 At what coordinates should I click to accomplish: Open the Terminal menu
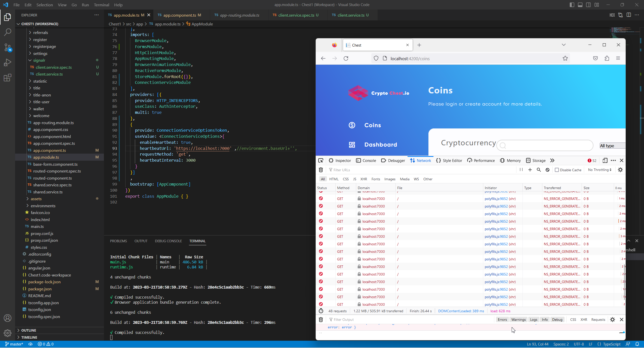(101, 5)
